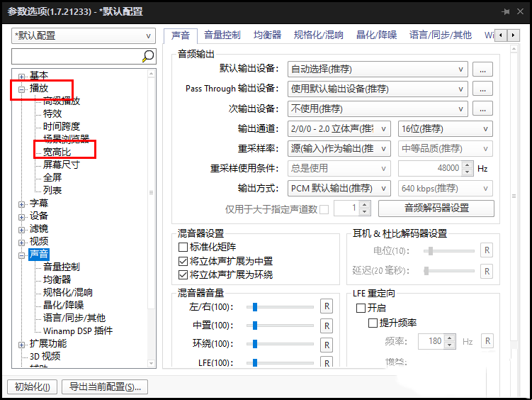
Task: Switch to the 规格化/混响 tab
Action: [319, 35]
